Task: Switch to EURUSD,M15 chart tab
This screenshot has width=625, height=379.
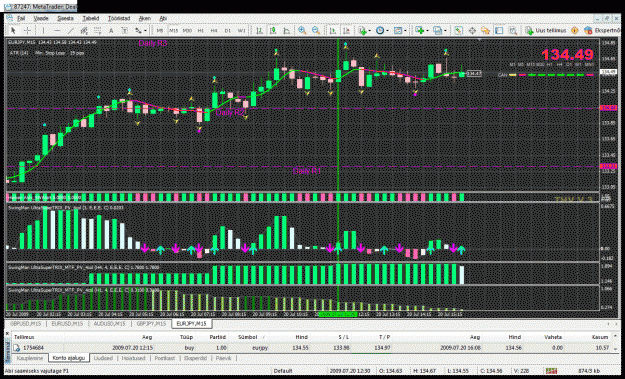Action: [67, 324]
